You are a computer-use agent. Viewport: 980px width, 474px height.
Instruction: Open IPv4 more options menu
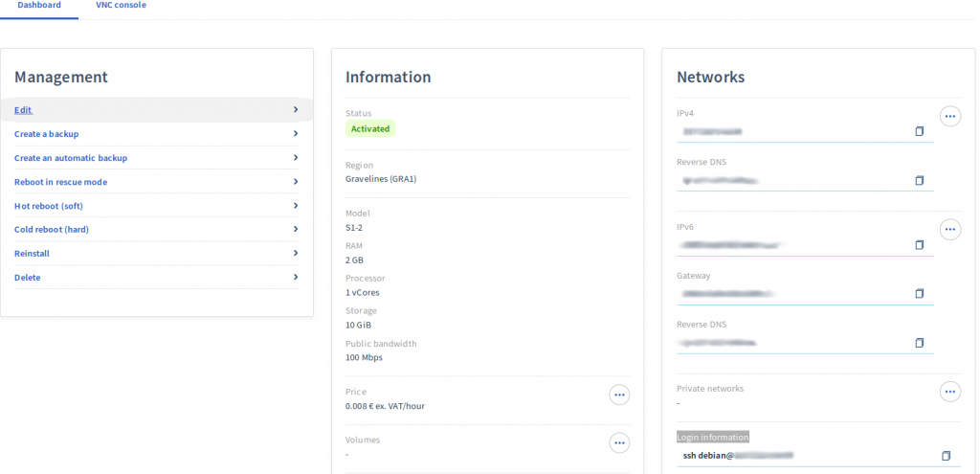pyautogui.click(x=950, y=116)
